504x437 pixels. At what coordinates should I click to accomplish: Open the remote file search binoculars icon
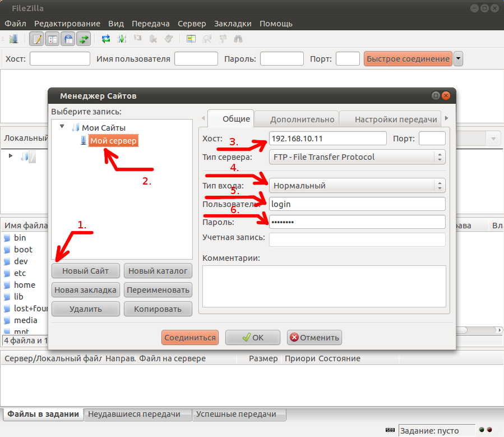pyautogui.click(x=238, y=39)
